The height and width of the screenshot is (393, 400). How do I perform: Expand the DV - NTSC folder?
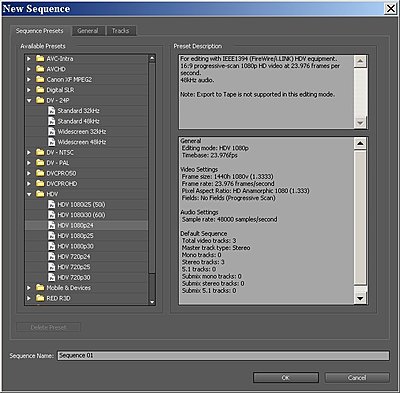pos(29,152)
